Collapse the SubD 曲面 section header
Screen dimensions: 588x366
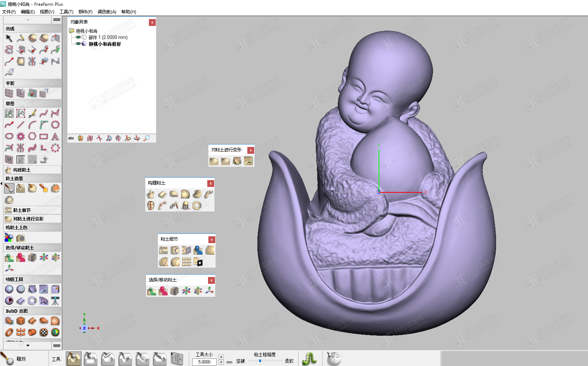pos(32,311)
